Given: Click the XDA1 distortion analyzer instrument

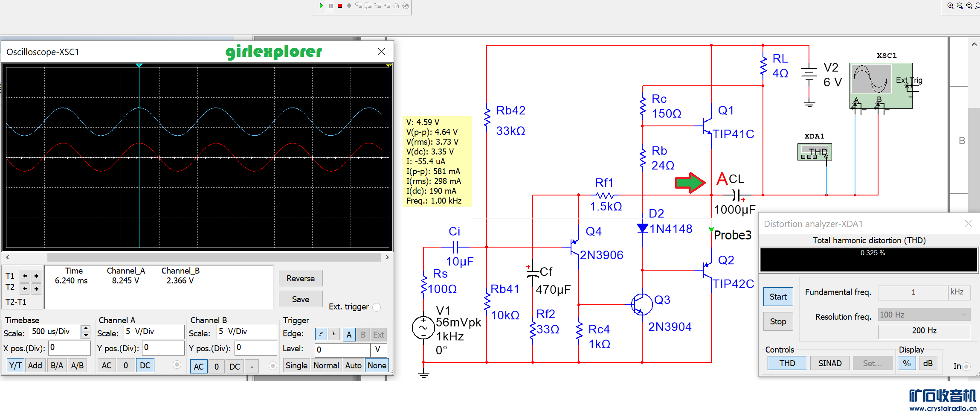Looking at the screenshot, I should click(814, 152).
